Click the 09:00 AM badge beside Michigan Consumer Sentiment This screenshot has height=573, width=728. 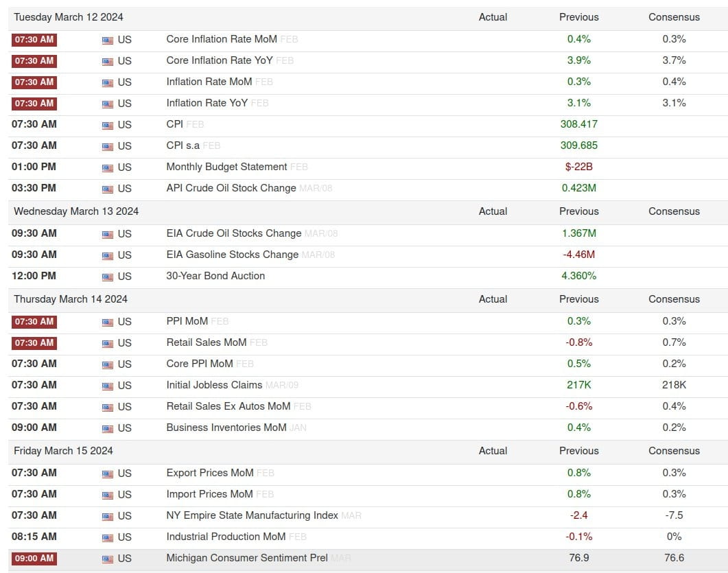pos(34,559)
